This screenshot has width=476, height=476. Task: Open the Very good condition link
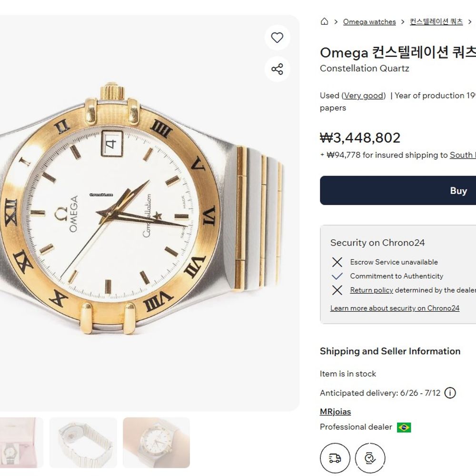(364, 96)
